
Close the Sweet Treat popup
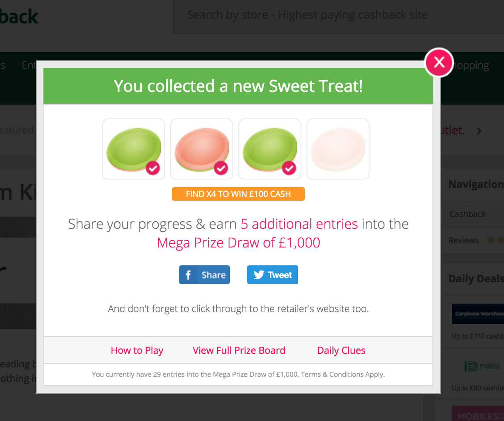point(439,62)
